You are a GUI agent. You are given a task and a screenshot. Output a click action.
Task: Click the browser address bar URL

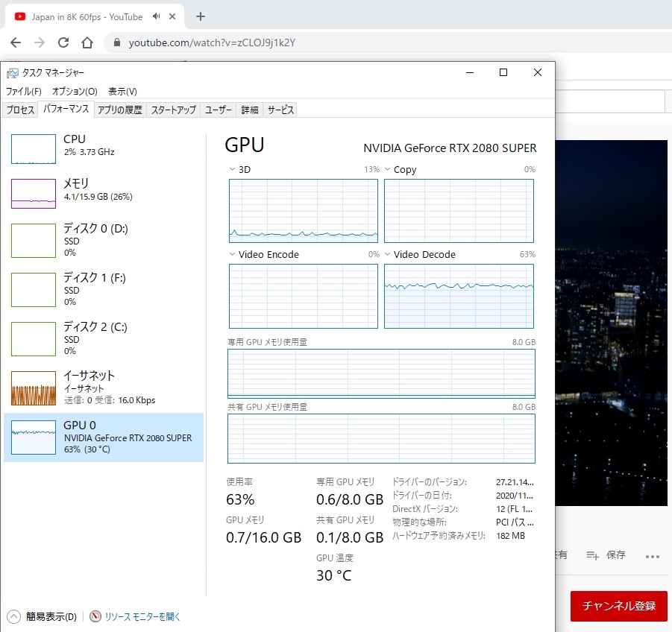212,42
